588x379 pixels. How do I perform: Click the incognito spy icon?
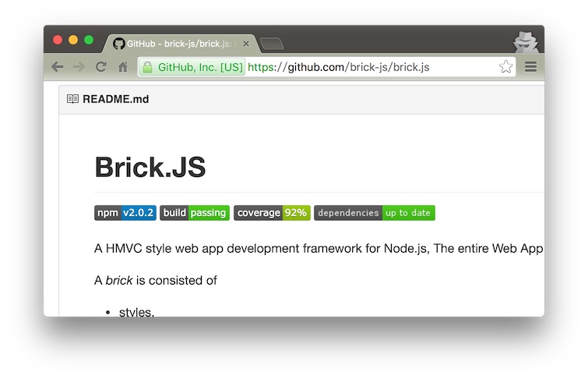click(x=526, y=42)
